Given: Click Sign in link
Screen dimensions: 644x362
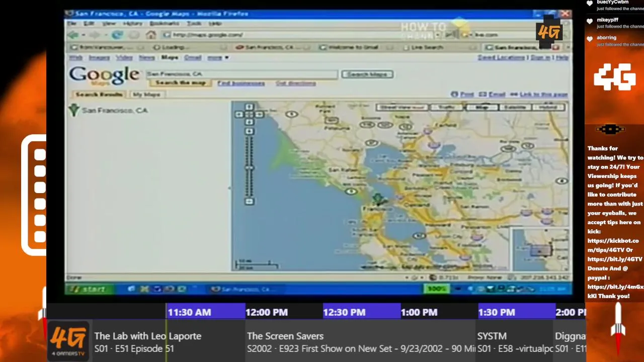Looking at the screenshot, I should [x=540, y=58].
